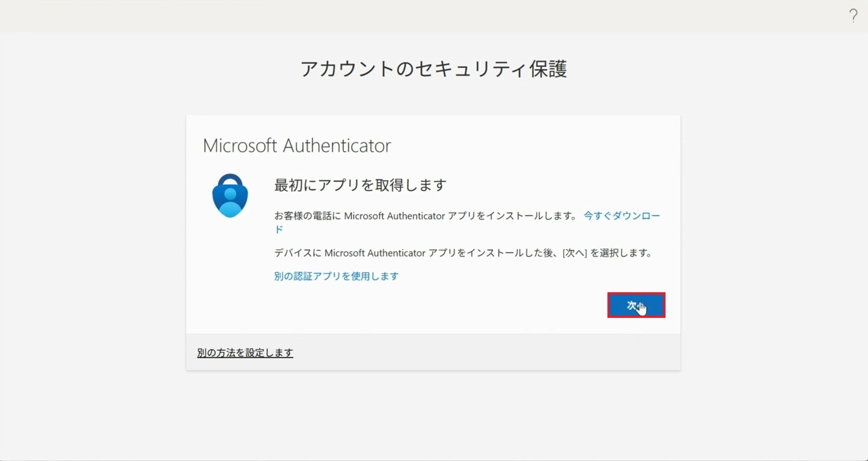Select 別の方法を設定します link
Viewport: 868px width, 461px height.
click(245, 352)
